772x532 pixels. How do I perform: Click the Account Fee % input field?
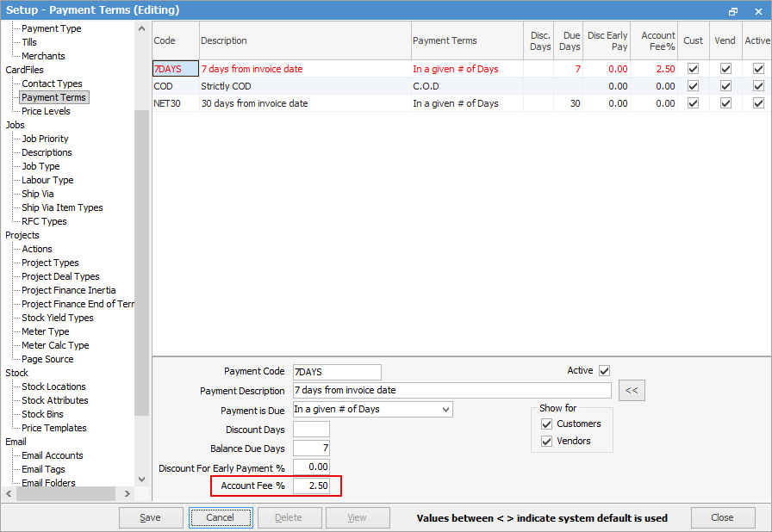tap(311, 485)
